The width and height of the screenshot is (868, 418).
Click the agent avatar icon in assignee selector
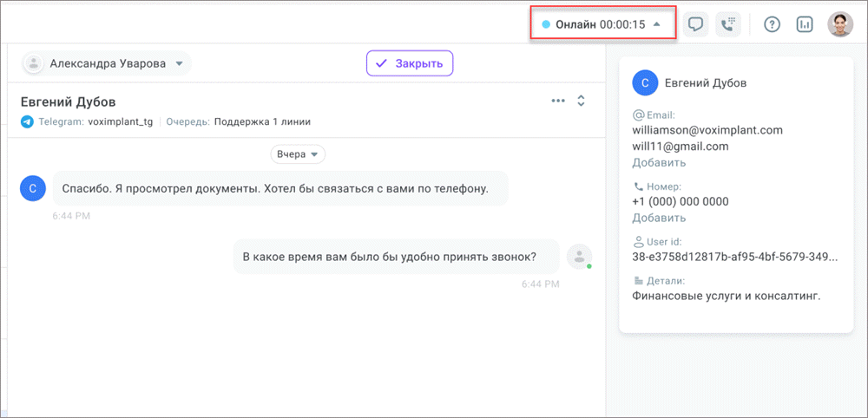click(x=35, y=63)
